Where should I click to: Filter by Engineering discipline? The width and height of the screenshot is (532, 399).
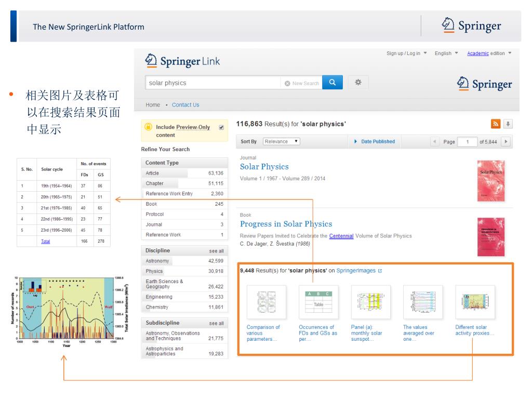[184, 297]
